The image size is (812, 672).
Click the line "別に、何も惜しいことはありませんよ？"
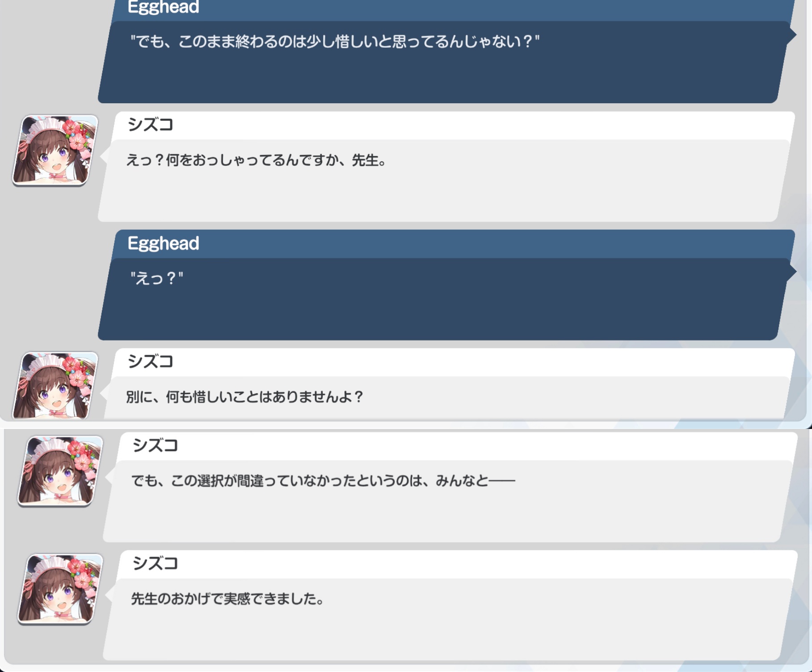[x=245, y=397]
